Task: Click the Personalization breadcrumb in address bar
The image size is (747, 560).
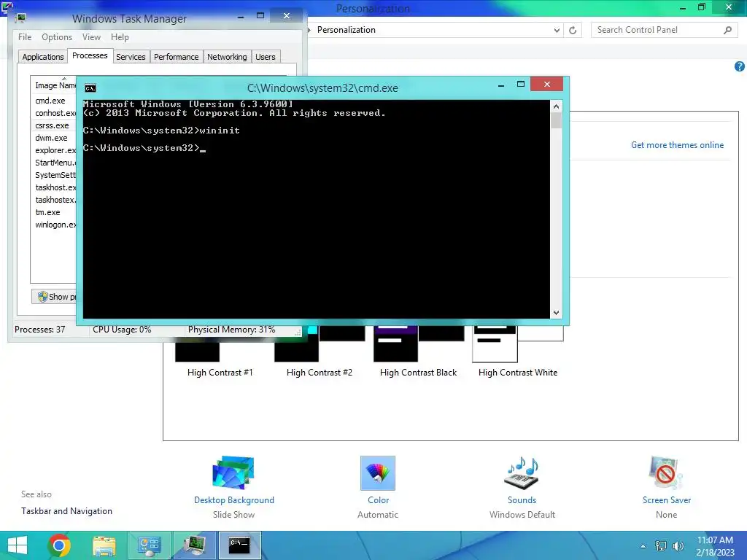Action: pos(347,30)
